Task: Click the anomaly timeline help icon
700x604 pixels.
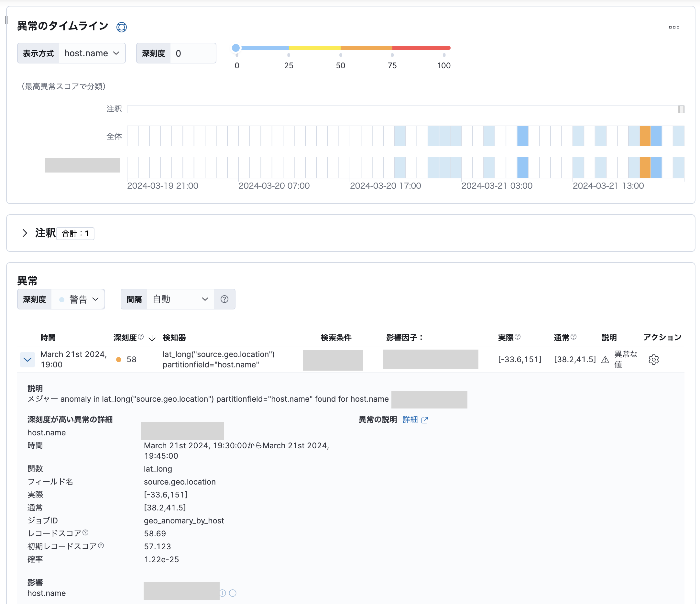Action: coord(121,27)
